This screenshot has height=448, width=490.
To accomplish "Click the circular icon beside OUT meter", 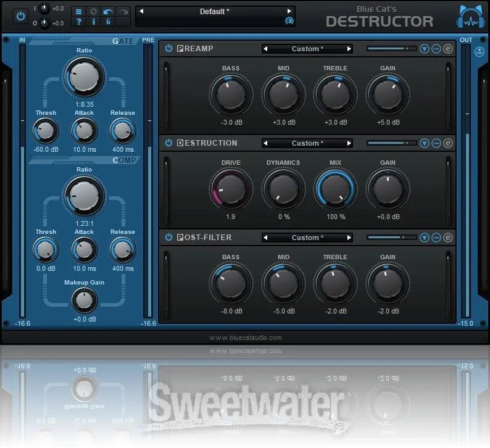I will tap(479, 52).
